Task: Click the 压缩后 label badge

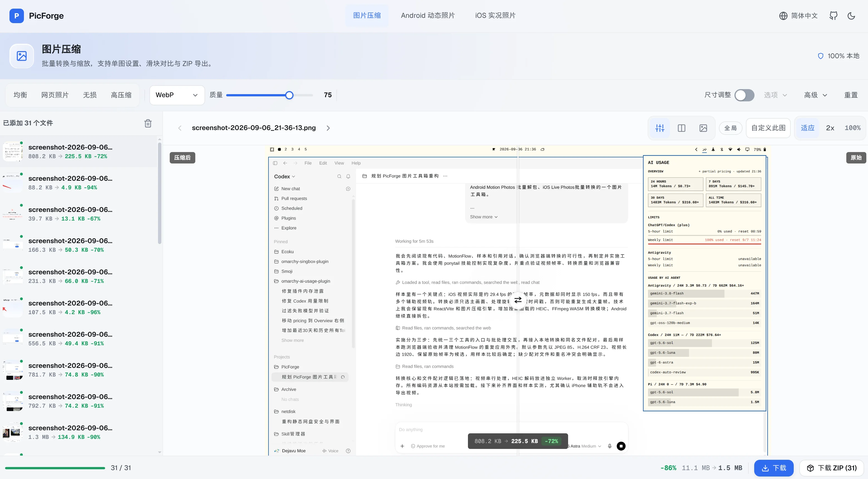Action: (x=182, y=158)
